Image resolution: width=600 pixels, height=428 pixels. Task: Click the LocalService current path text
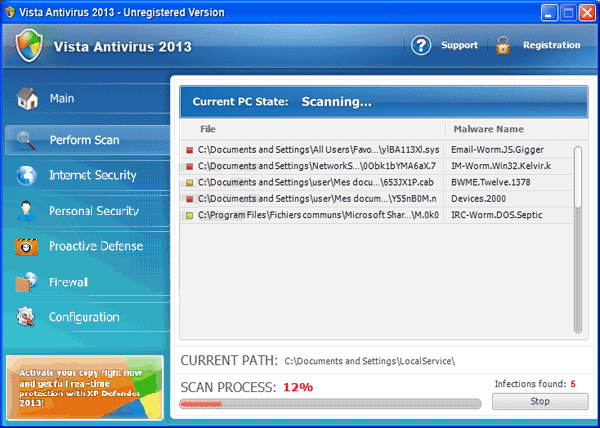[369, 361]
